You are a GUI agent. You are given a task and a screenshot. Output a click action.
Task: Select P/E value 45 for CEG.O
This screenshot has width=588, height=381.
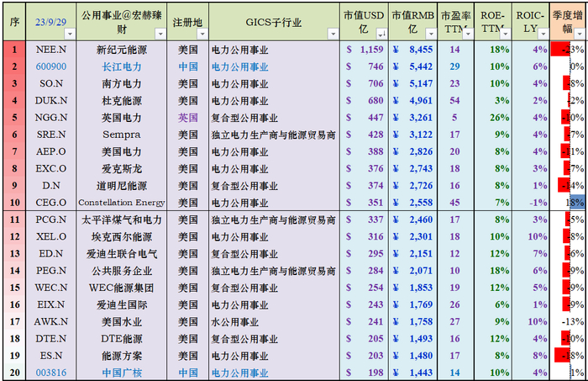tap(455, 203)
